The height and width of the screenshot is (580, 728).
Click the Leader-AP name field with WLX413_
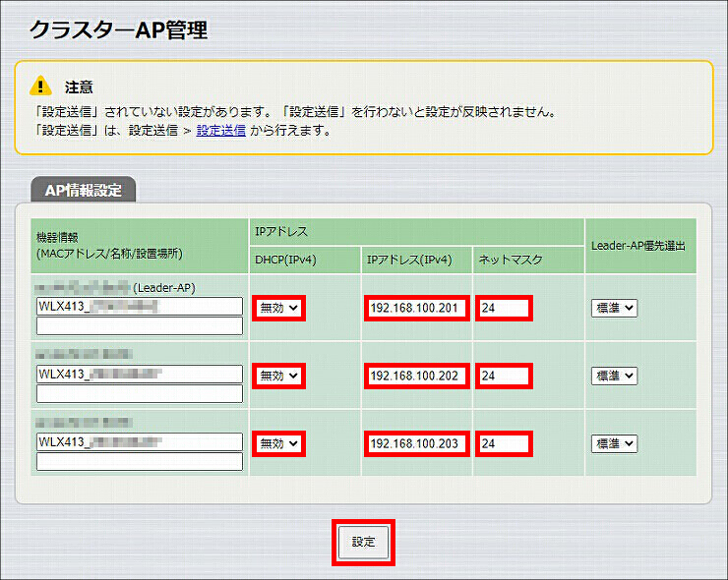(140, 307)
